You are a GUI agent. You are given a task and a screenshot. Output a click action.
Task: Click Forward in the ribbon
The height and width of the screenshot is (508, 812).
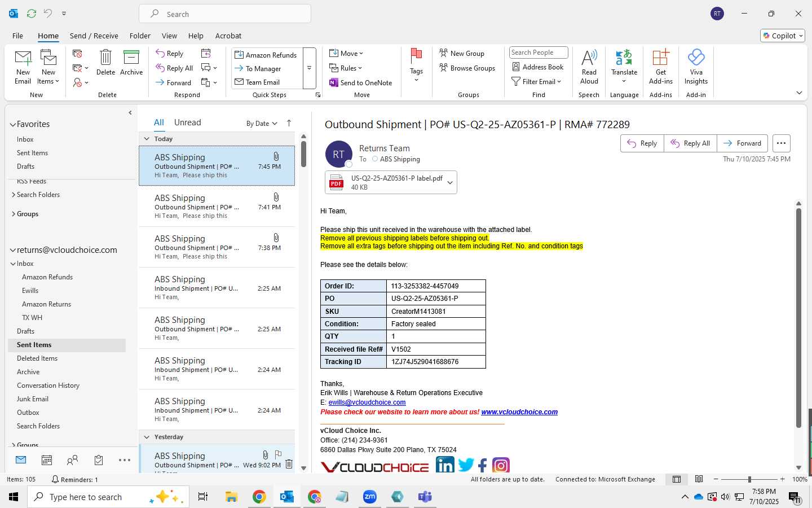point(174,82)
